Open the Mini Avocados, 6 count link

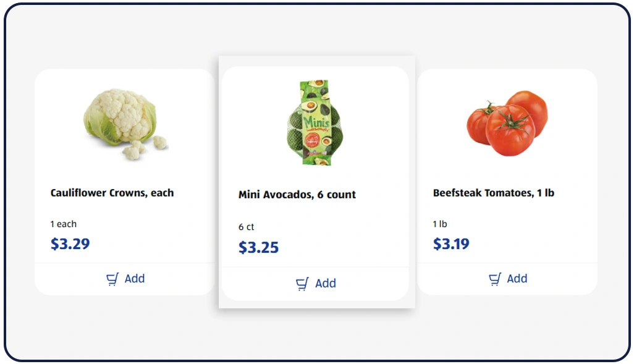(297, 194)
